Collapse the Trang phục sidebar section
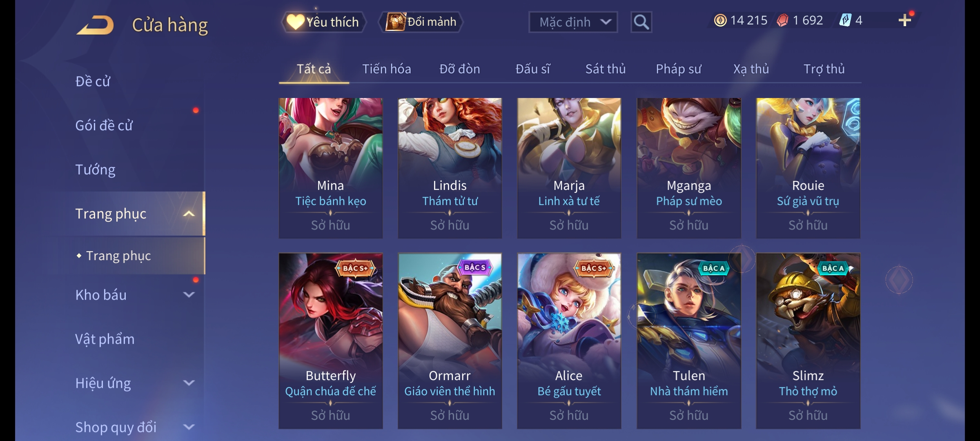980x441 pixels. [189, 214]
